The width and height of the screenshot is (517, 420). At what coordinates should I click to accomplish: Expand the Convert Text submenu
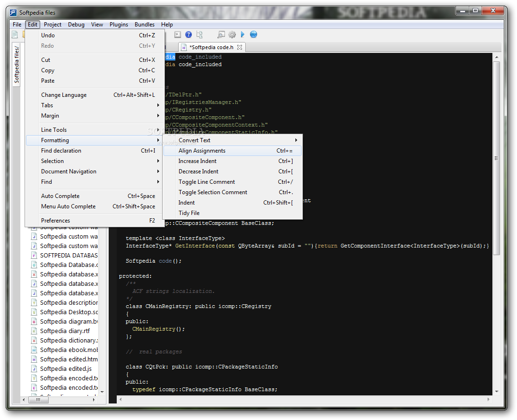point(233,140)
